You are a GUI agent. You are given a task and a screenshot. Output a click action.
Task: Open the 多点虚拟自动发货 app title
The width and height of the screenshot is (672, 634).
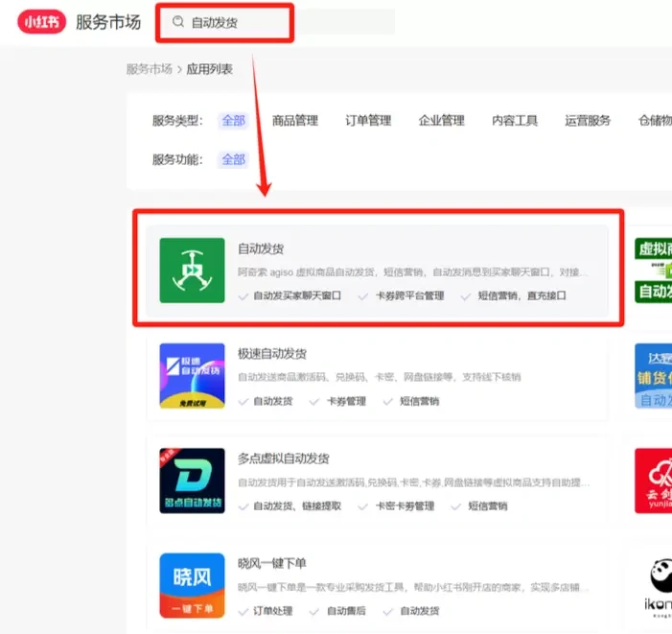tap(284, 458)
